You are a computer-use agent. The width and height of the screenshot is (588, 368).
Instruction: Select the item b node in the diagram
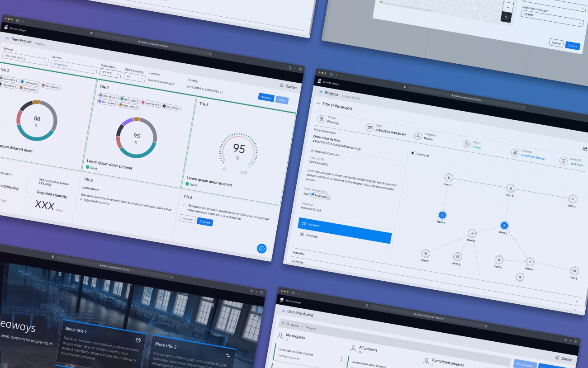tap(510, 188)
